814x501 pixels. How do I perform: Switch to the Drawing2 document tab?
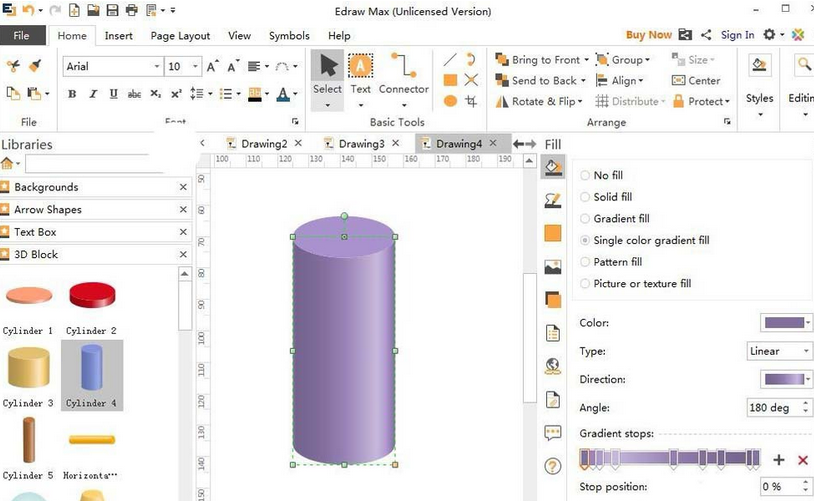[264, 143]
